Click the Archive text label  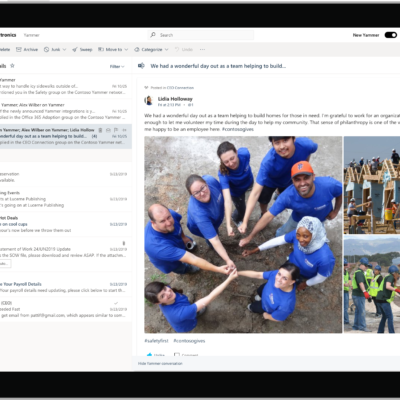tap(31, 49)
